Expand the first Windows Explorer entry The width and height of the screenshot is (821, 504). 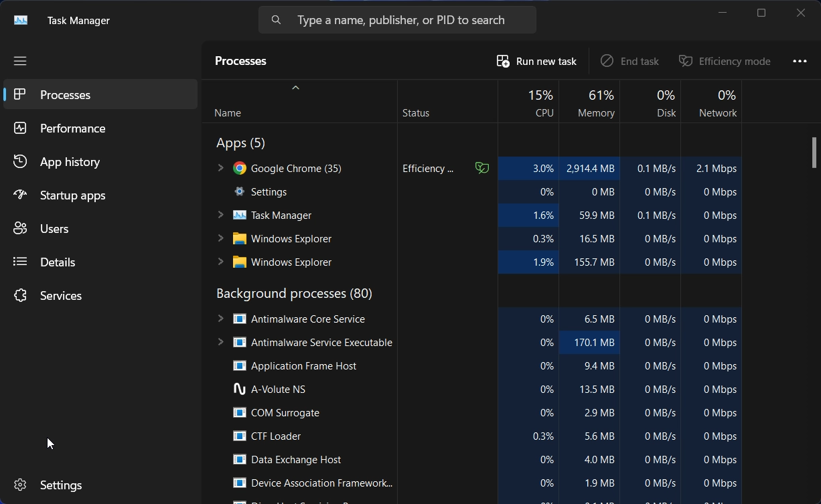tap(220, 238)
